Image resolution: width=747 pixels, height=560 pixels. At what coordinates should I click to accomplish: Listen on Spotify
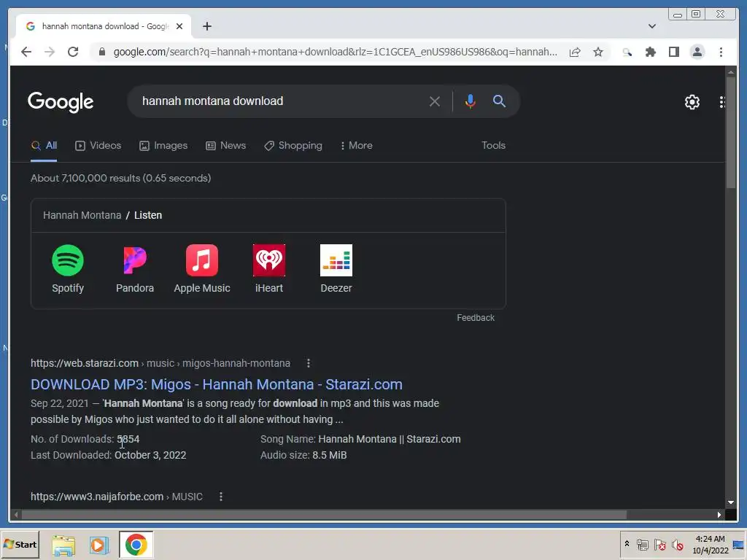pos(68,269)
